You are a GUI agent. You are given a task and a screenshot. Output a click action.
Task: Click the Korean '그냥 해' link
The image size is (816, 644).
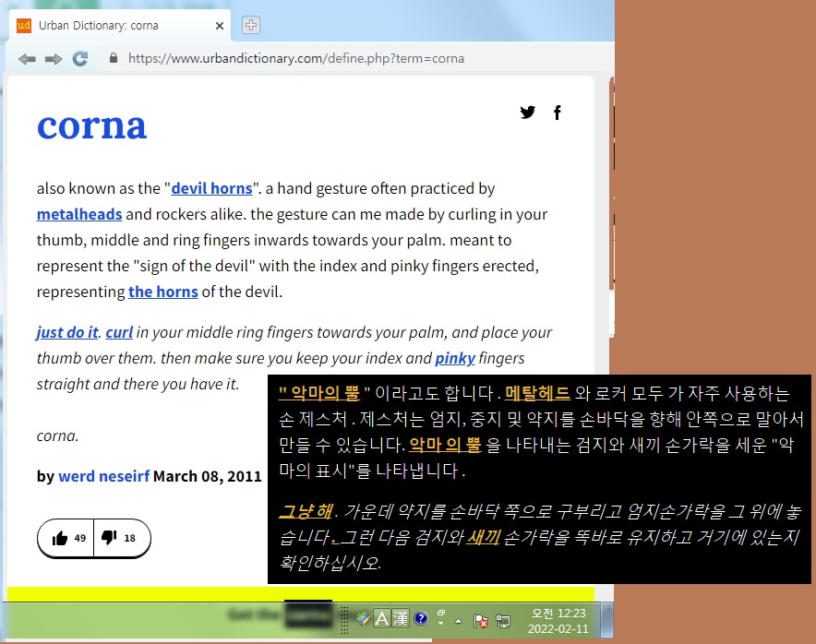[x=306, y=511]
